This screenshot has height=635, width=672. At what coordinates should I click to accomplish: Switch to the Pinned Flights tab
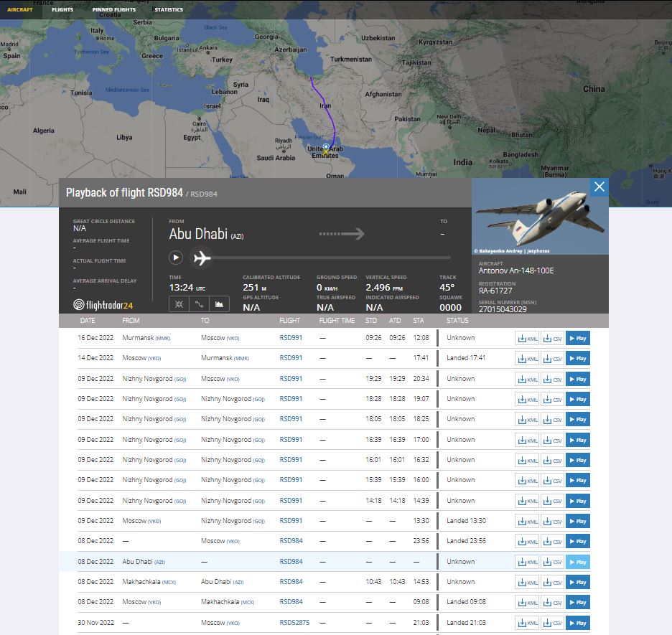point(113,10)
